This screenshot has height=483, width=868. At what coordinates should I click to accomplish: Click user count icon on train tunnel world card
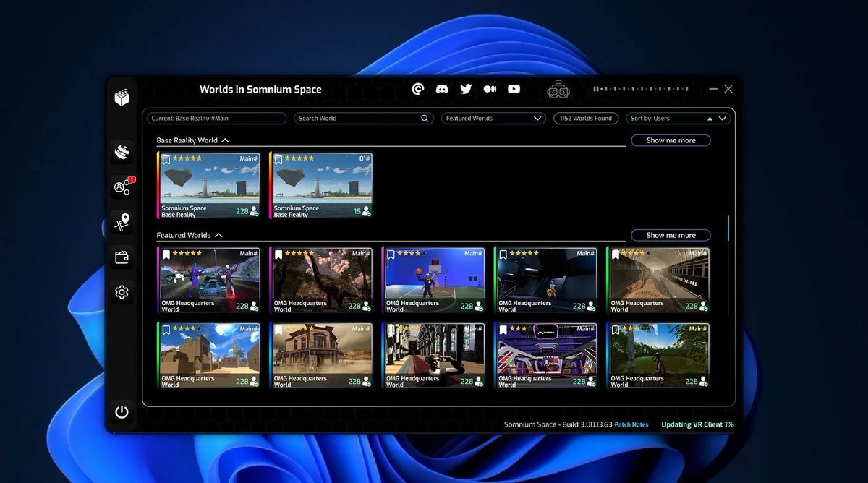click(x=704, y=307)
